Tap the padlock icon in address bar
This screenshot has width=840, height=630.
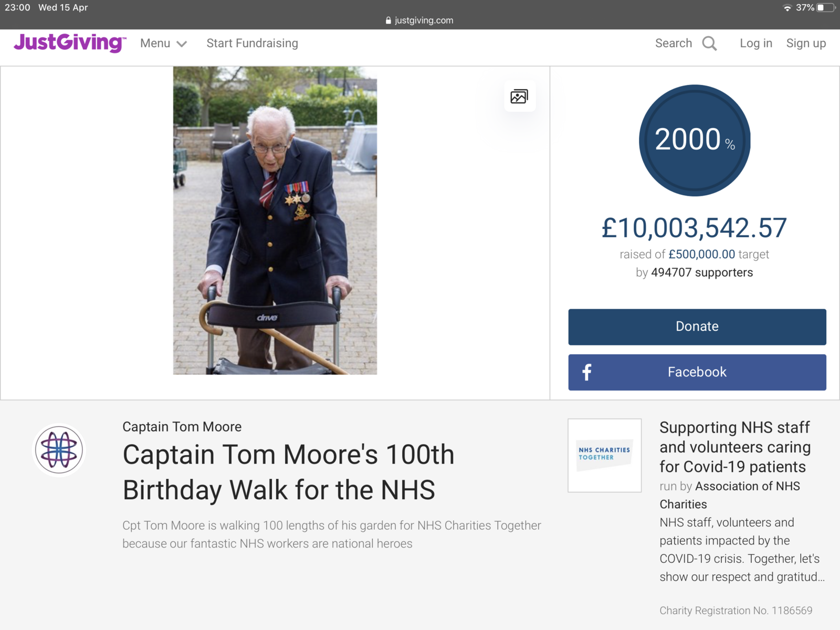point(388,20)
